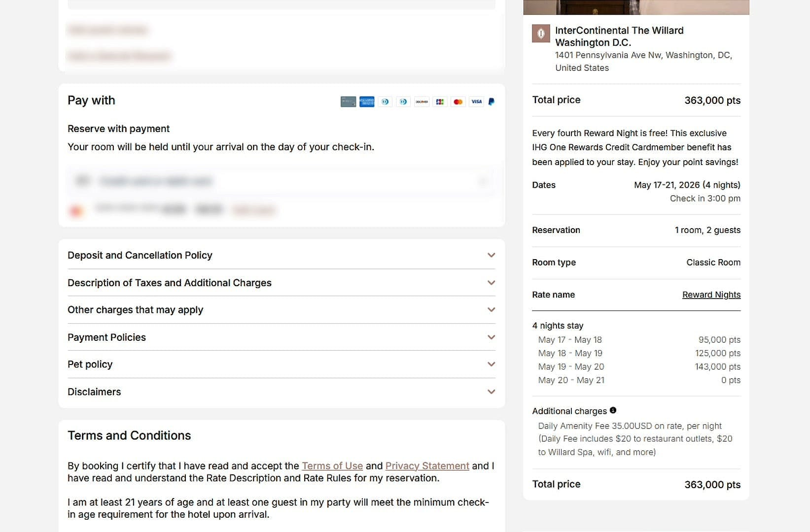Click the InterContinental hotel brand logo
810x532 pixels.
[x=540, y=33]
